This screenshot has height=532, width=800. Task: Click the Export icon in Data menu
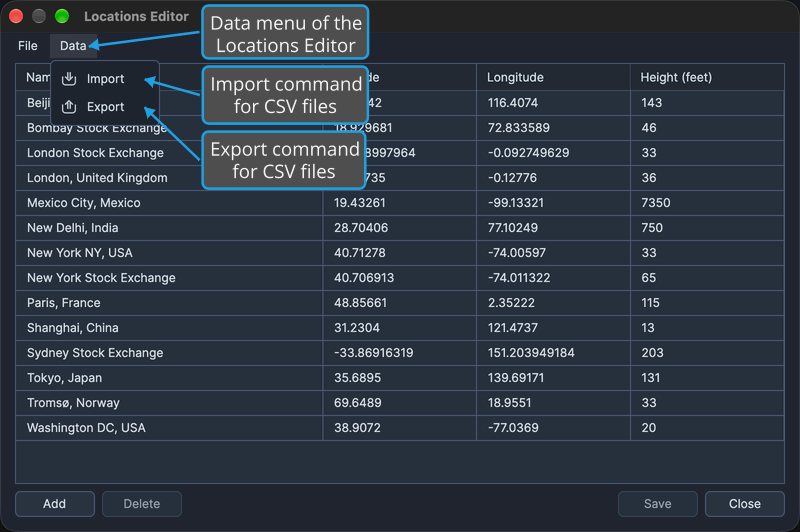69,107
